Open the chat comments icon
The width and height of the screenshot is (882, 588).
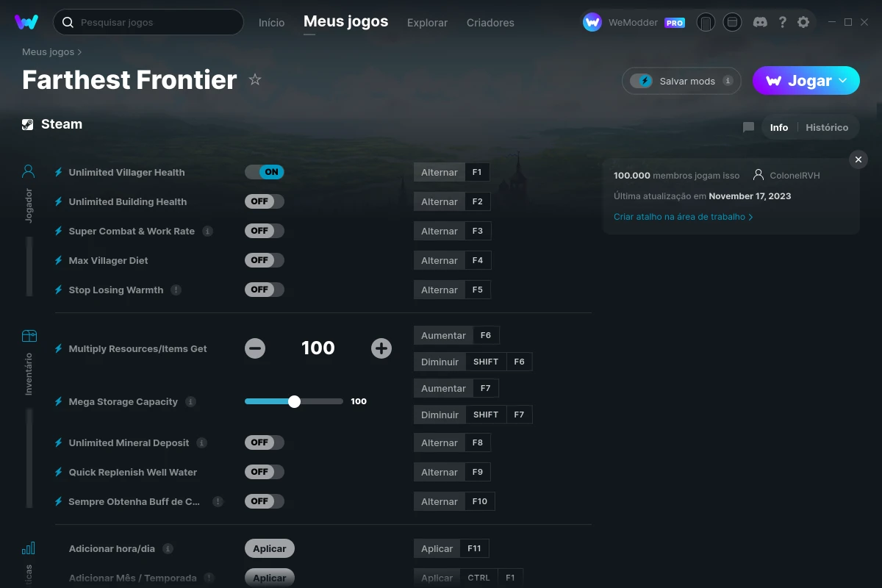[x=748, y=127]
